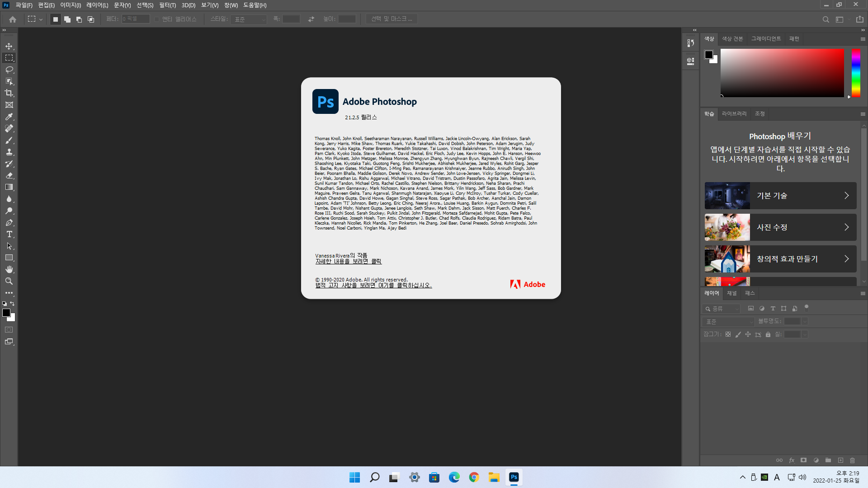Toggle Quick Mask mode
Viewport: 868px width, 488px height.
point(9,330)
